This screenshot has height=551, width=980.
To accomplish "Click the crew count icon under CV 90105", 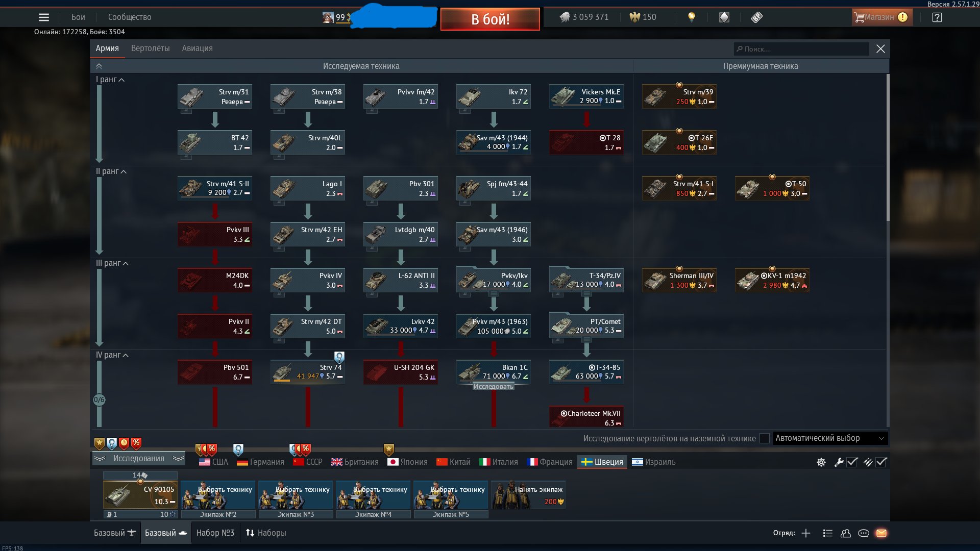I will pyautogui.click(x=109, y=515).
